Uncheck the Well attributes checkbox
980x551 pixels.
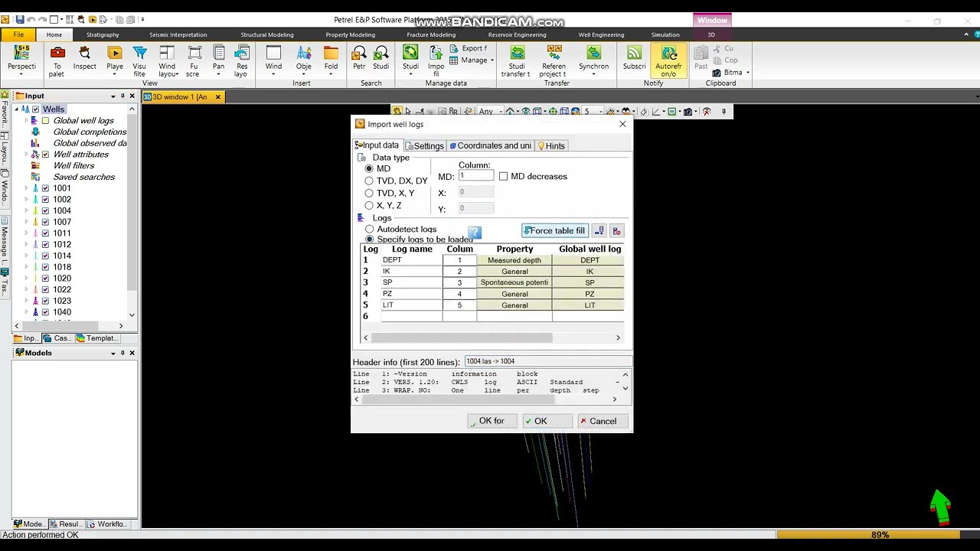[x=45, y=155]
